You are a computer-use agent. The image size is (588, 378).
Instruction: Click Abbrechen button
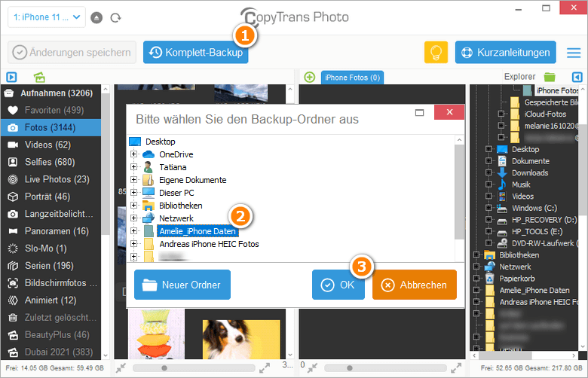coord(415,285)
